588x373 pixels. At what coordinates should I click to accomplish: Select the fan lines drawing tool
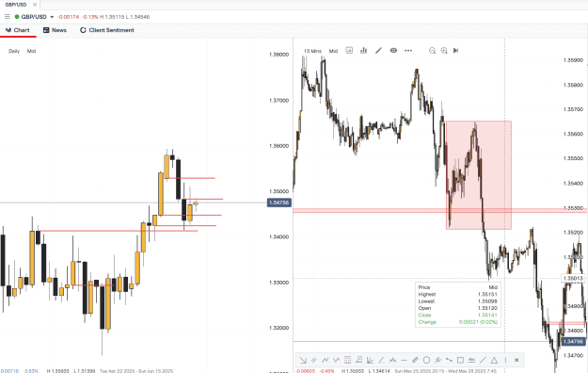pos(370,360)
